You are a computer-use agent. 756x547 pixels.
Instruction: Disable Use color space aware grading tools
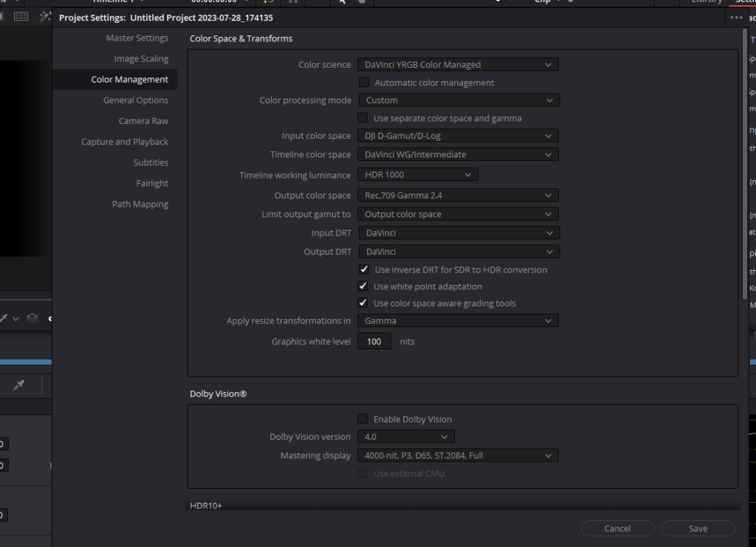362,303
